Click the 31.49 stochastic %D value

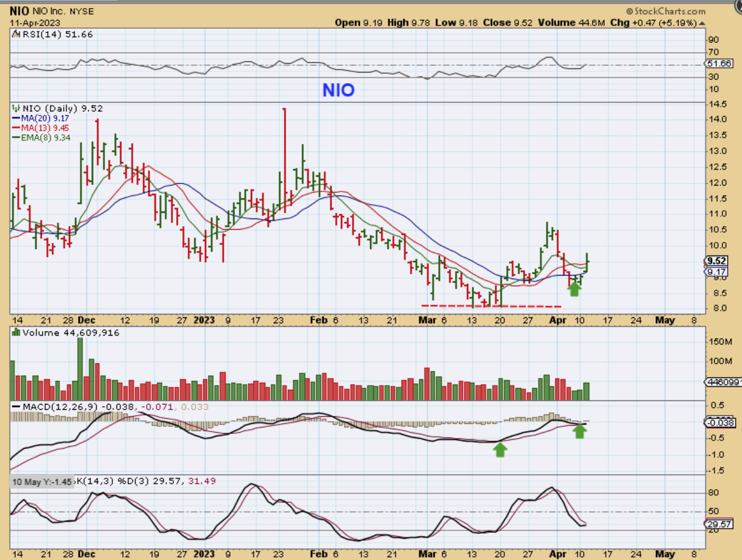click(202, 481)
